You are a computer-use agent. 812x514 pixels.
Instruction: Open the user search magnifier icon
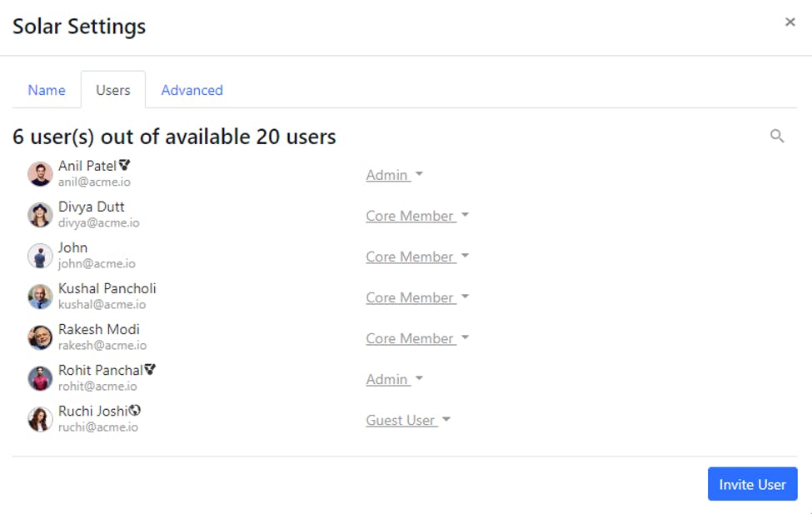(777, 136)
